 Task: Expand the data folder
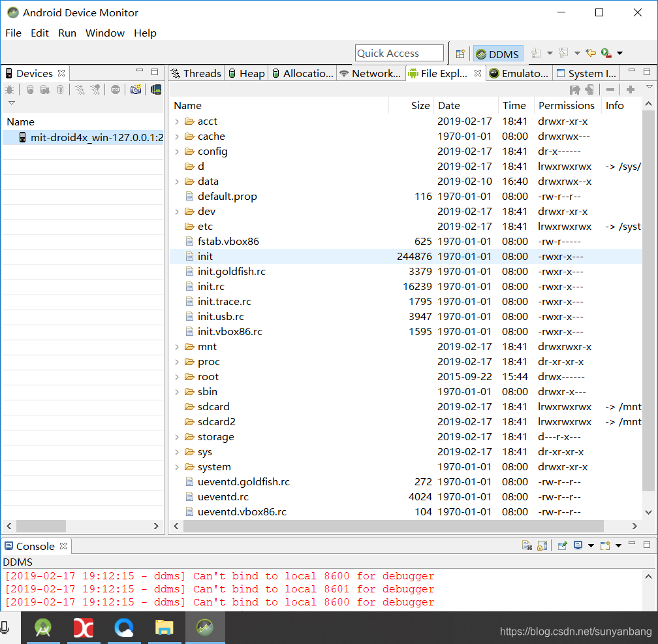tap(177, 182)
